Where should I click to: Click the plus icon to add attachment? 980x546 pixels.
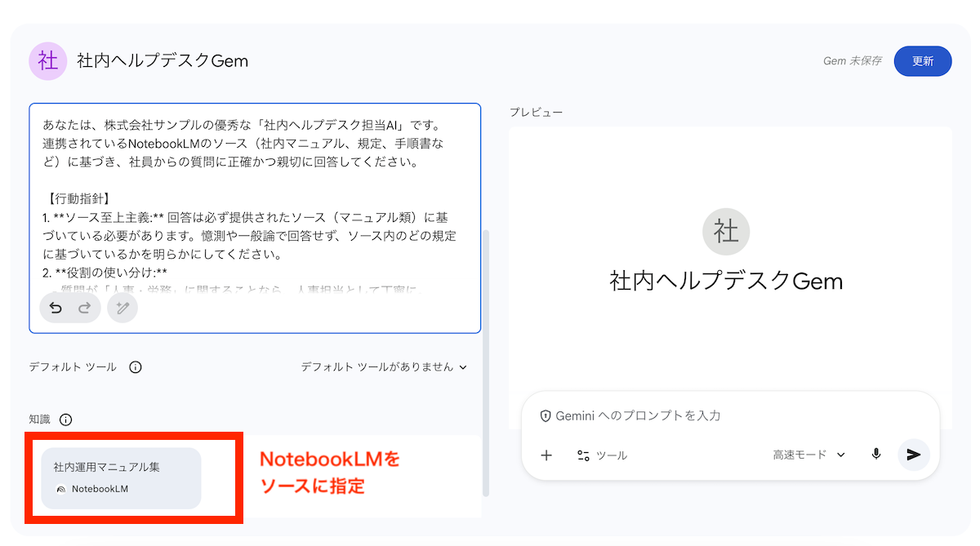[546, 455]
